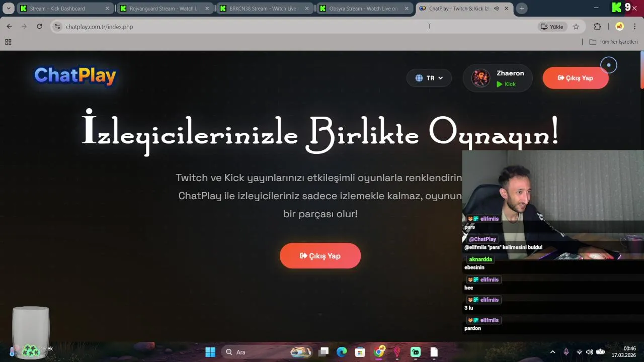The image size is (644, 362).
Task: Reload the ChatPlay page
Action: tap(39, 27)
